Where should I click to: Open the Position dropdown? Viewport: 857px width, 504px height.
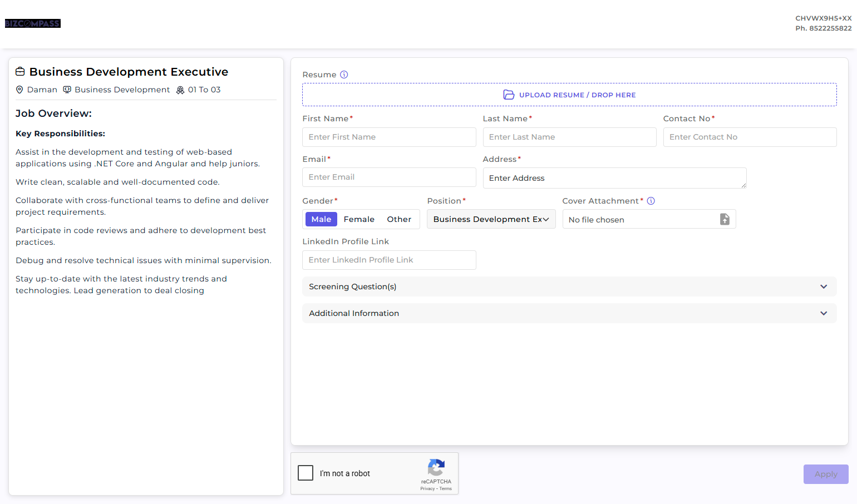(x=491, y=219)
